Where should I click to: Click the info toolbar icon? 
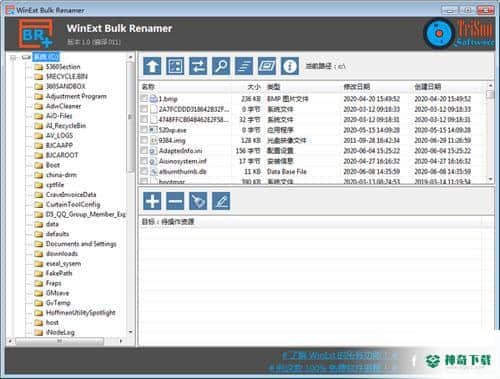(x=290, y=66)
